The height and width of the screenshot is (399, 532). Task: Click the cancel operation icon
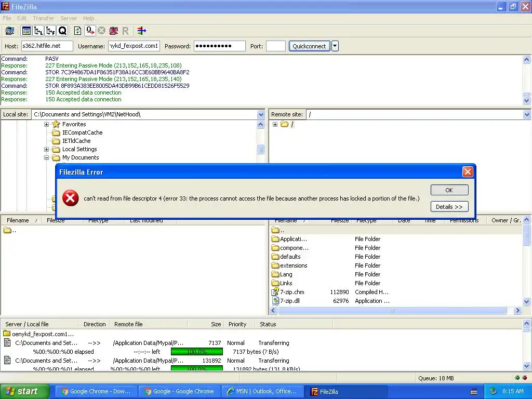101,31
